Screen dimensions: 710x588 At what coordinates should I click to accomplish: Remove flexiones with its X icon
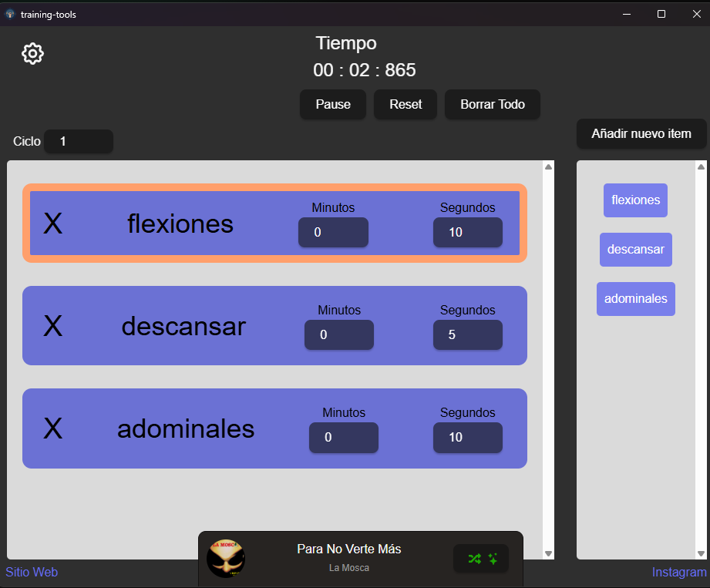click(x=52, y=223)
